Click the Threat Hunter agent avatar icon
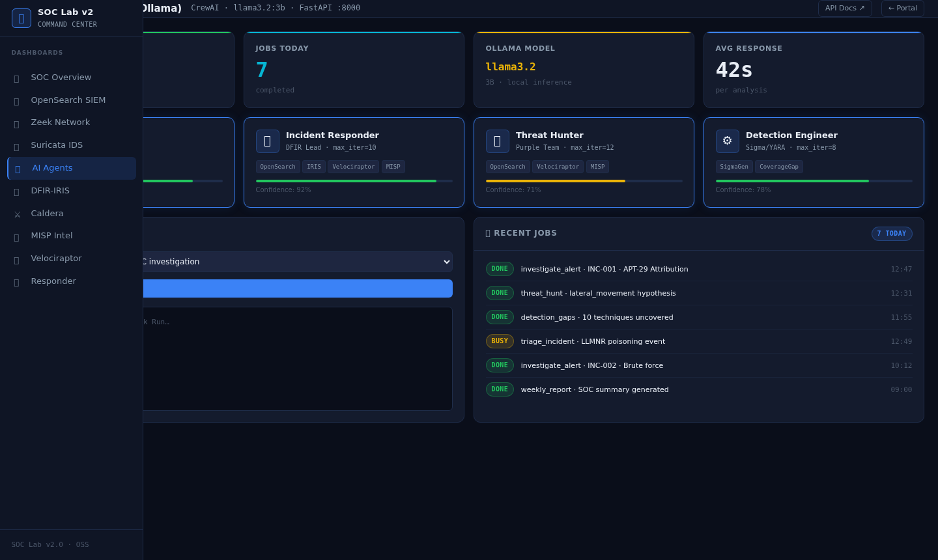 tap(497, 141)
